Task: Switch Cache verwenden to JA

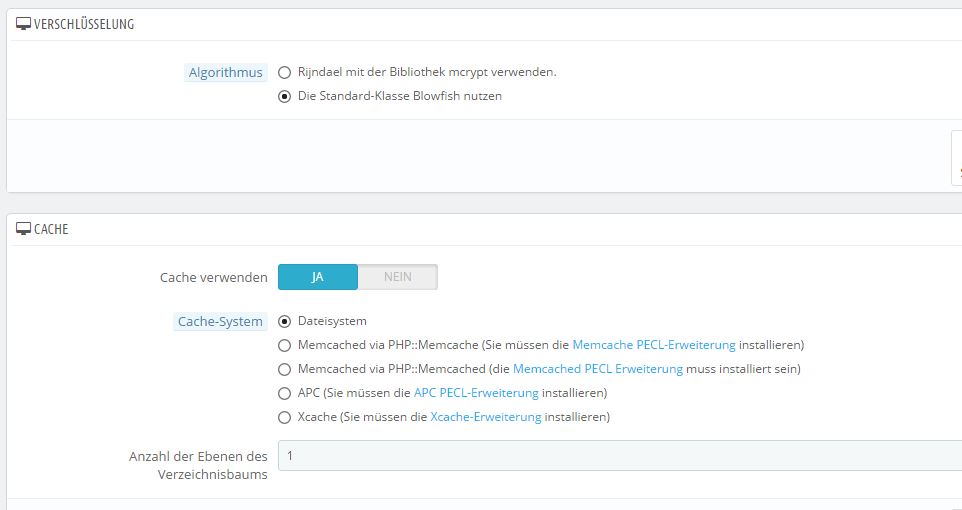Action: pos(317,277)
